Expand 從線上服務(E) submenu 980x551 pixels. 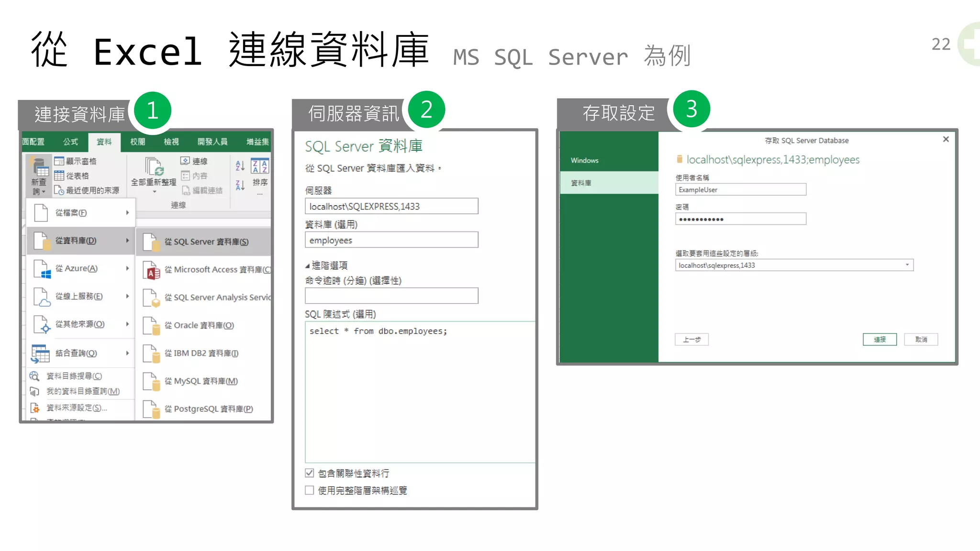click(x=80, y=297)
